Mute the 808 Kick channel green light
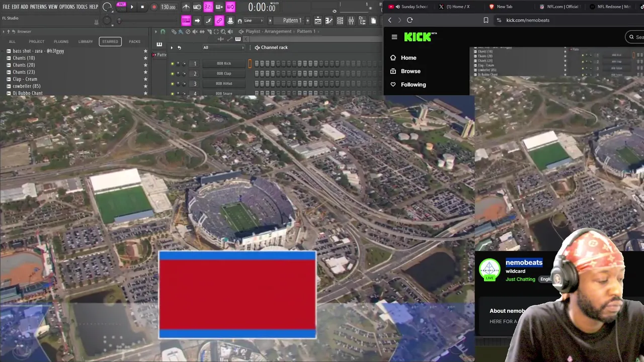This screenshot has width=644, height=362. pyautogui.click(x=172, y=63)
